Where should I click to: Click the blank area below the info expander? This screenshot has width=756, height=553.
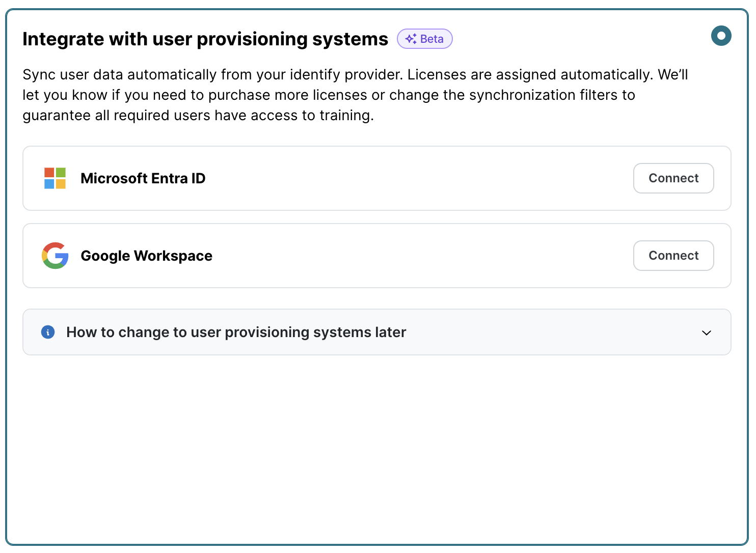point(377,448)
